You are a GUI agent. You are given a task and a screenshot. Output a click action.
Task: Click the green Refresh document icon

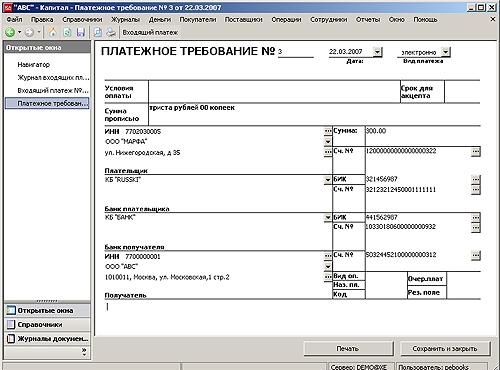[x=67, y=32]
